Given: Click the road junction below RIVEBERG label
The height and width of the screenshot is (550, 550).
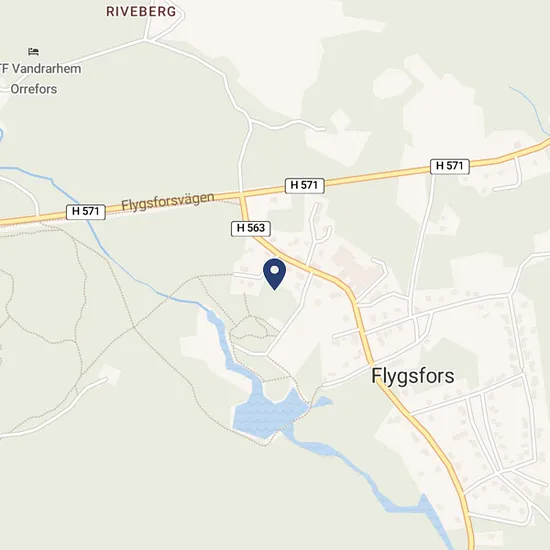Looking at the screenshot, I should tap(145, 40).
